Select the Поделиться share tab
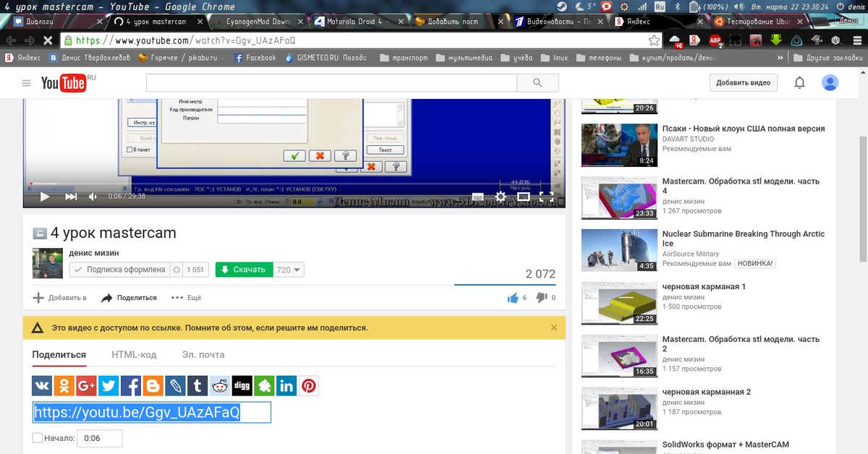 coord(59,355)
